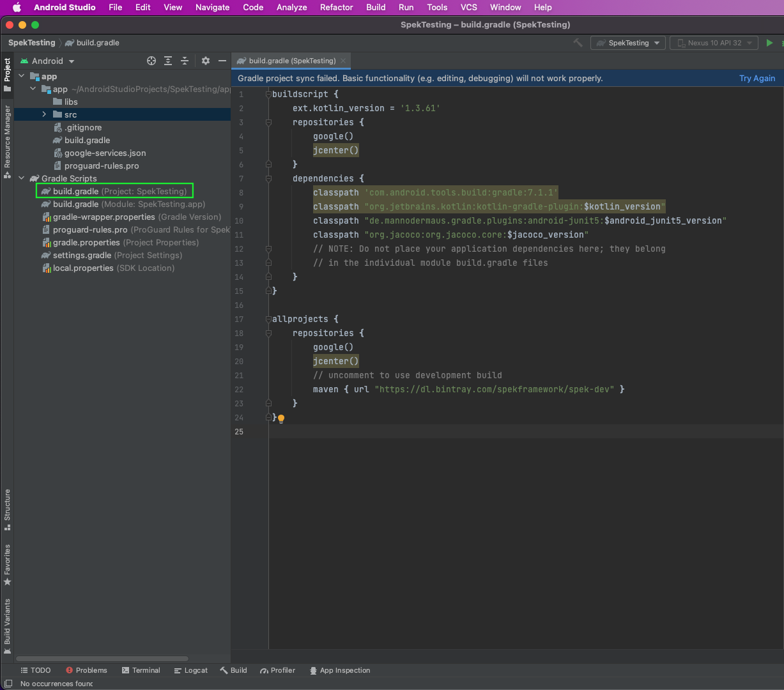Image resolution: width=784 pixels, height=690 pixels.
Task: Open the Build tool window
Action: 233,670
